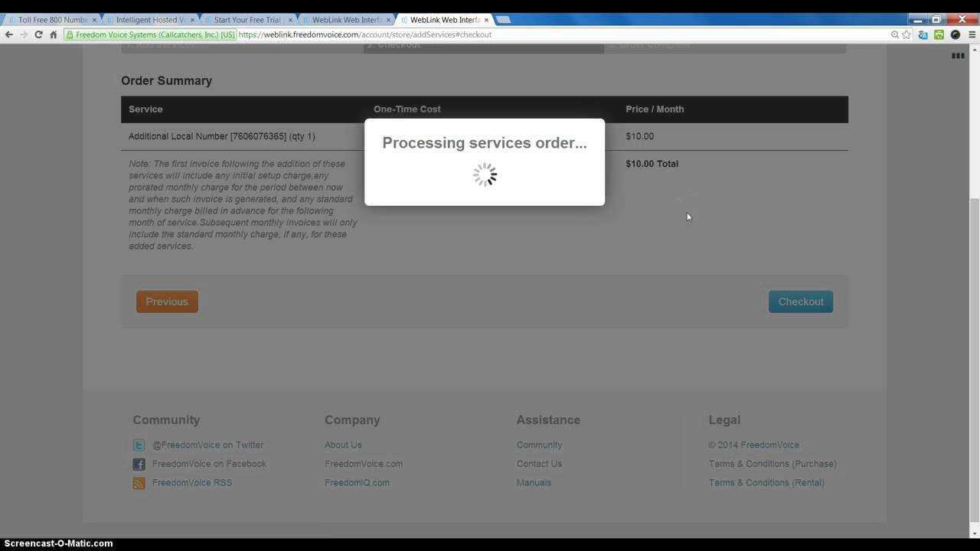
Task: Click the three-bar icon below the toolbar
Action: coord(958,56)
